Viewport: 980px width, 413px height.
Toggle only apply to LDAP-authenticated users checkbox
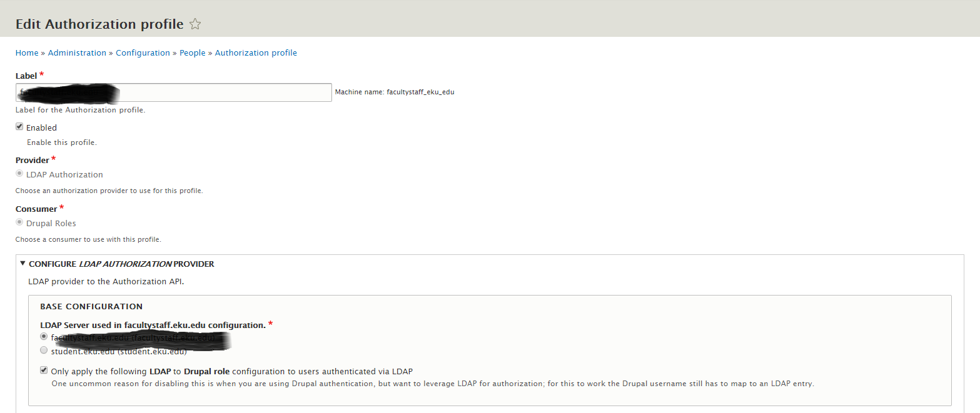(x=44, y=370)
